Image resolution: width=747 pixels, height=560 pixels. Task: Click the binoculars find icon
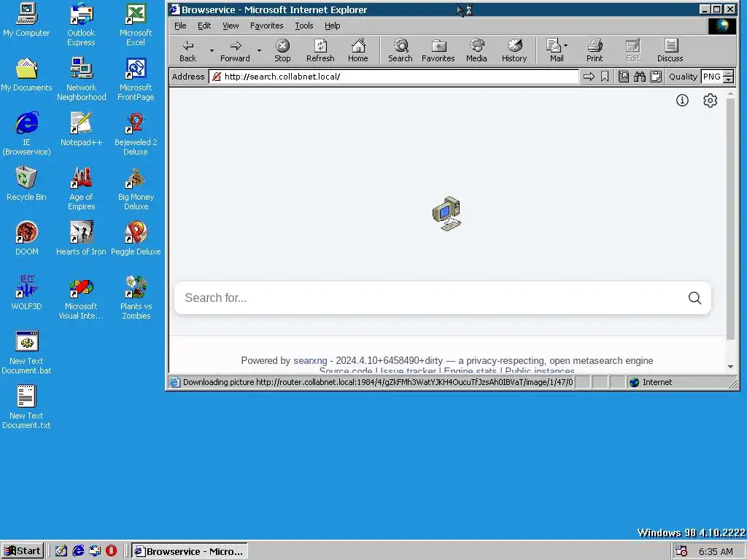[640, 77]
